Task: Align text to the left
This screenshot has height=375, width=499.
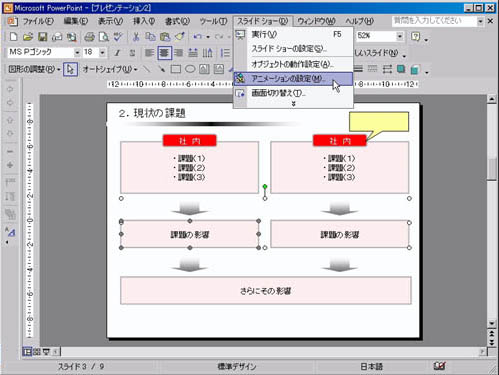Action: (x=149, y=53)
